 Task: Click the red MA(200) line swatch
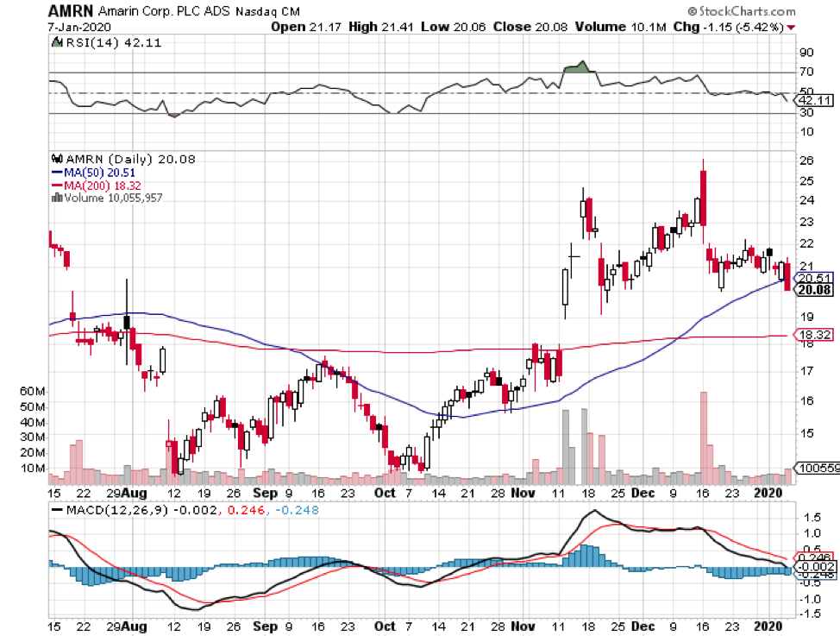[57, 186]
